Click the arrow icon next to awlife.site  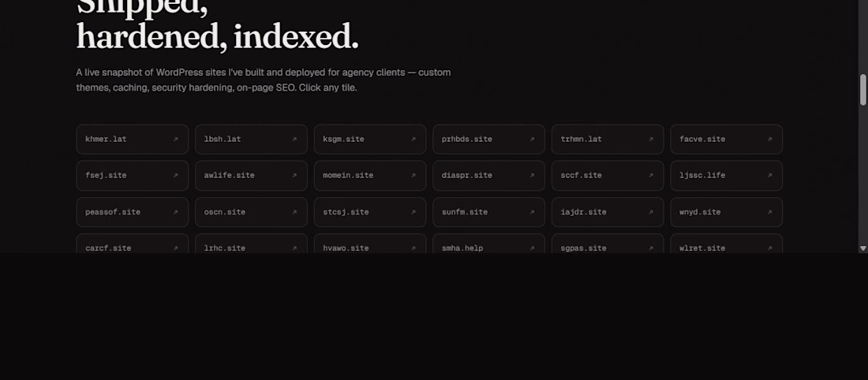[294, 175]
